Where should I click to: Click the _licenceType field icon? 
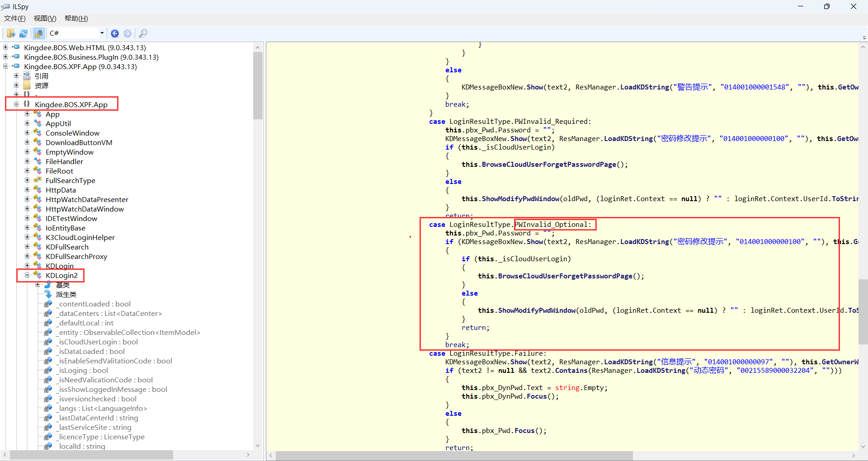pos(48,436)
